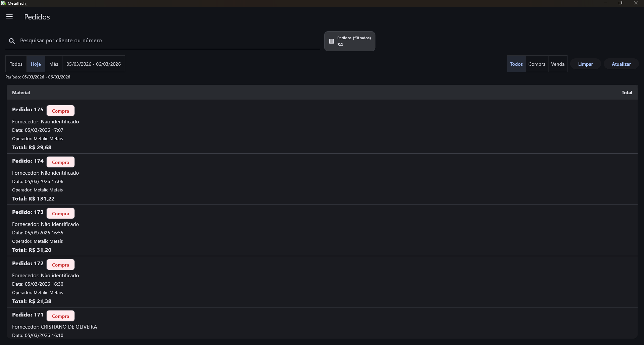
Task: Open the 05/03/2026 - 06/03/2026 date range picker
Action: tap(94, 64)
